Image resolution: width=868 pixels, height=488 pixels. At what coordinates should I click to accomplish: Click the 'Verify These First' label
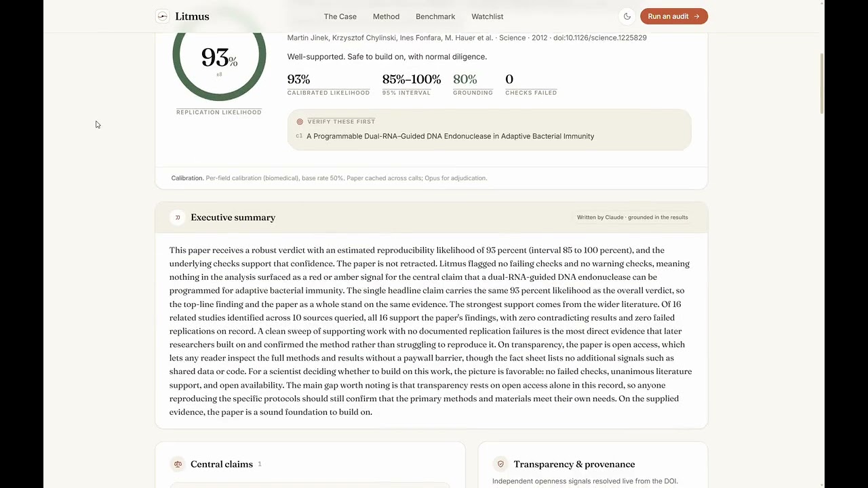[x=341, y=121]
